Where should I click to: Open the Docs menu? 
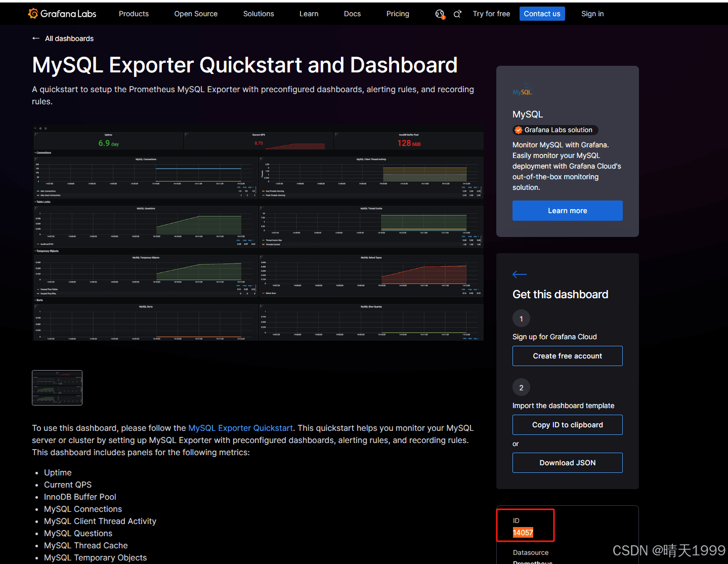352,14
